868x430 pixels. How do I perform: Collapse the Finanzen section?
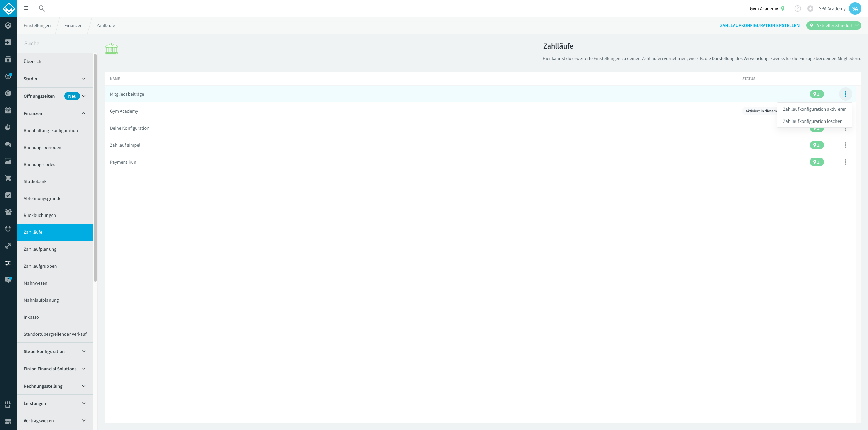coord(55,113)
